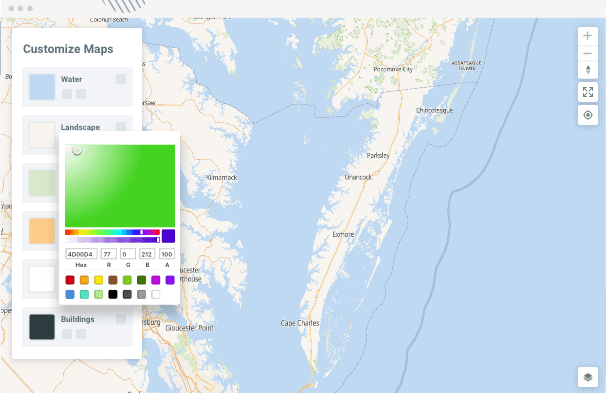The height and width of the screenshot is (393, 606).
Task: Pick the red preset color
Action: [70, 280]
